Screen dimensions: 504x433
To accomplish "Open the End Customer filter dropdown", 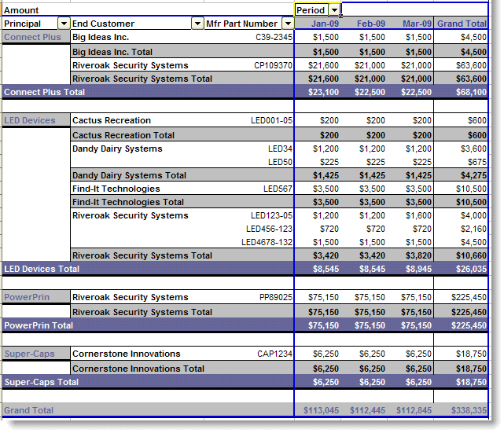I will [197, 24].
